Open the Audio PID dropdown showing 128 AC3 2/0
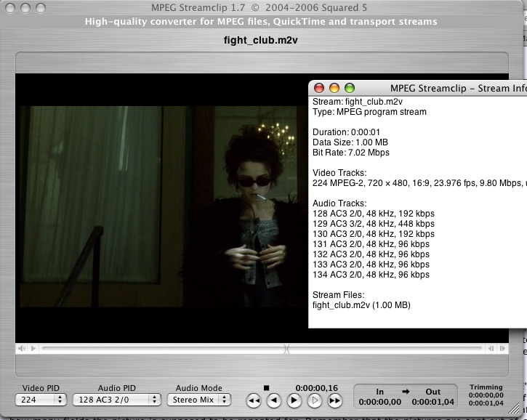Image resolution: width=527 pixels, height=420 pixels. click(x=116, y=400)
